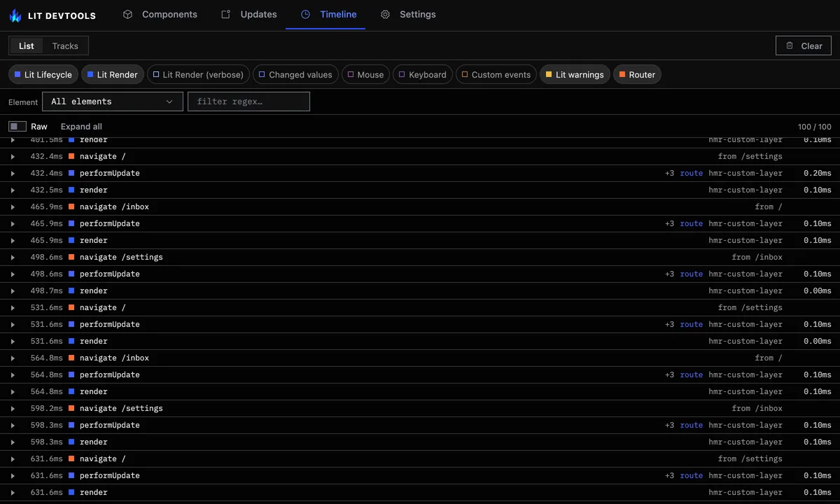This screenshot has width=840, height=504.
Task: Expand the 432.4ms navigate / row
Action: coord(13,157)
